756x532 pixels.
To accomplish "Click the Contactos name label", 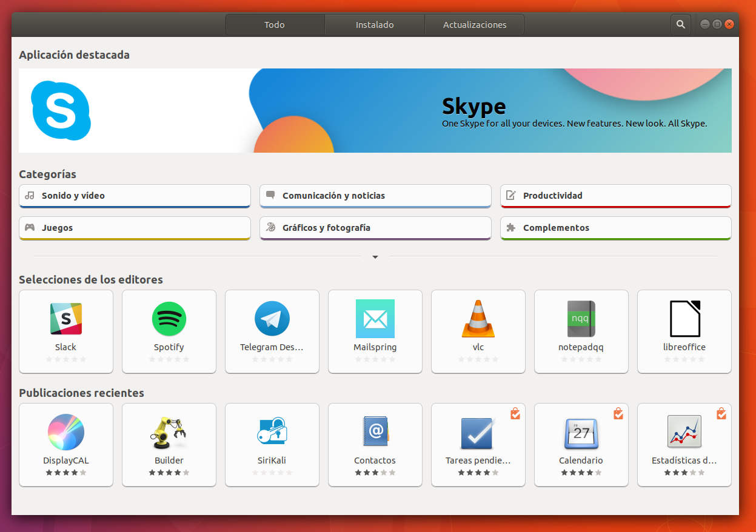I will click(375, 461).
